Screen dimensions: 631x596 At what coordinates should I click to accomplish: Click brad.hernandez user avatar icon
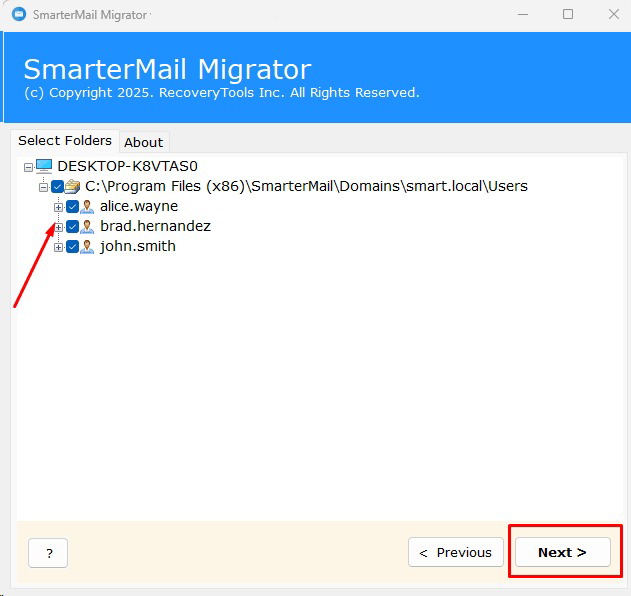[87, 227]
